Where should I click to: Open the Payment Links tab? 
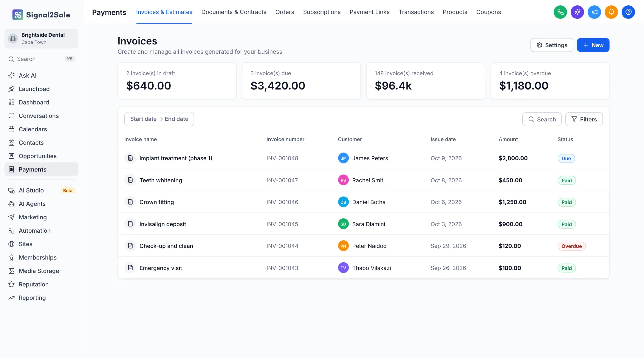click(369, 12)
